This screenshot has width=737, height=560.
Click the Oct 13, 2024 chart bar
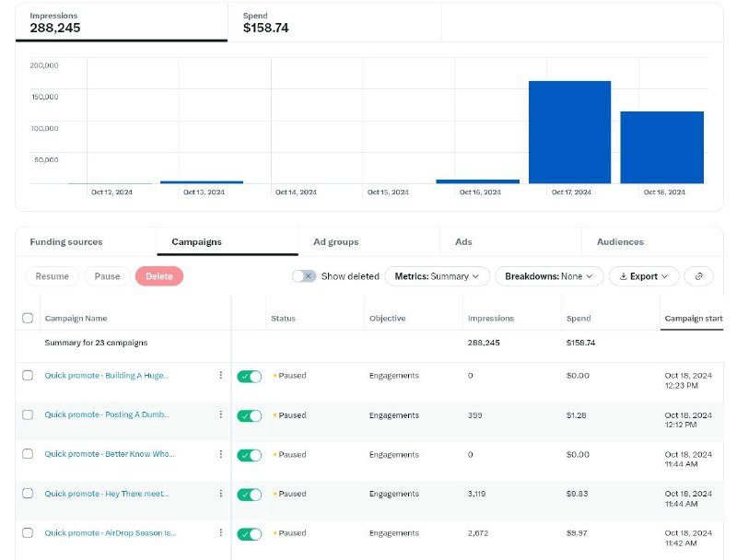(x=202, y=182)
